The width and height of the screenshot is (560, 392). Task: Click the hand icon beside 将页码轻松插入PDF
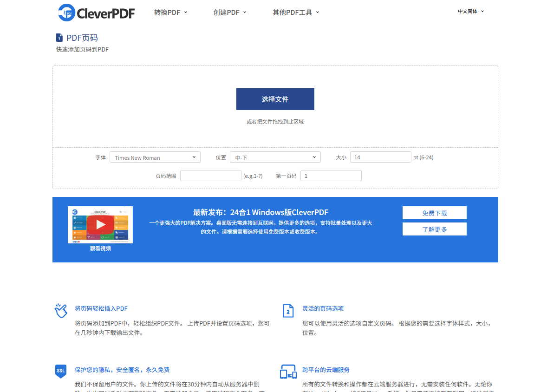pos(61,310)
